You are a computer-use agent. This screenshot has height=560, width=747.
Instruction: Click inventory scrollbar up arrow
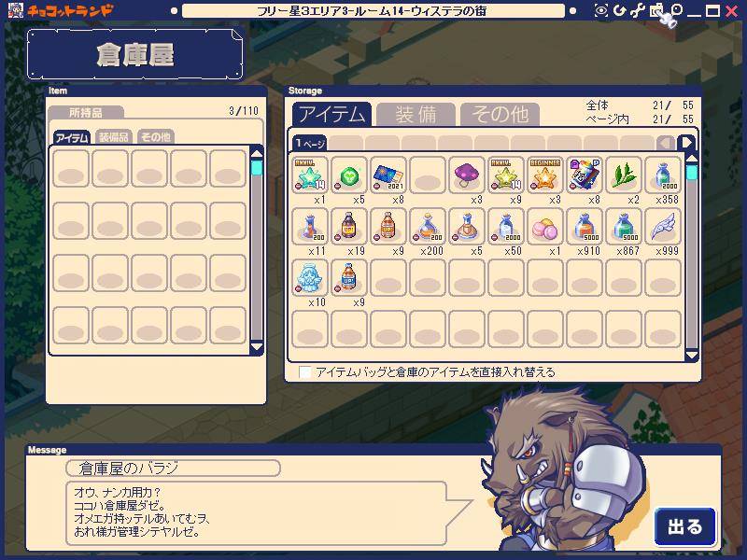point(257,153)
